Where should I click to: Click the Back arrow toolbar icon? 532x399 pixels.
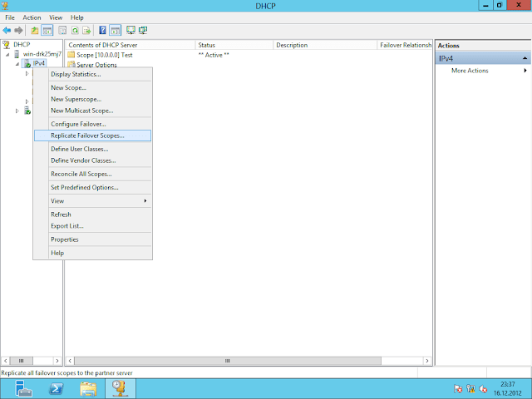tap(7, 30)
